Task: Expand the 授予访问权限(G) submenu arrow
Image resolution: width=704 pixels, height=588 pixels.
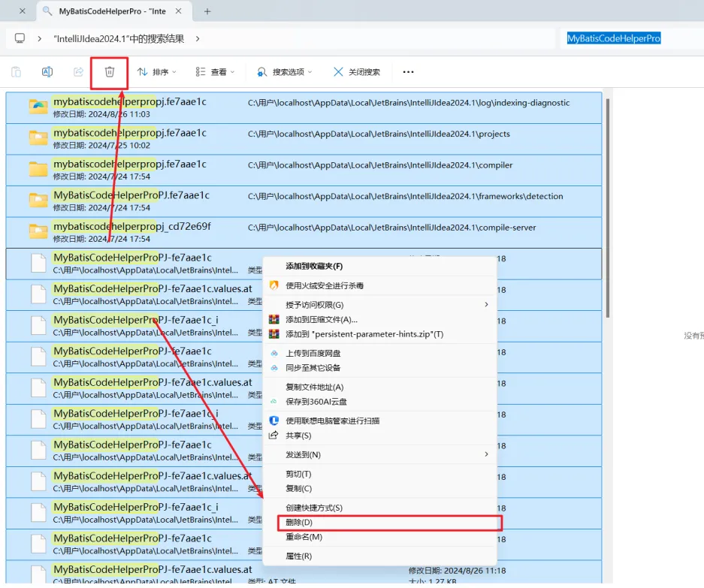Action: click(486, 305)
